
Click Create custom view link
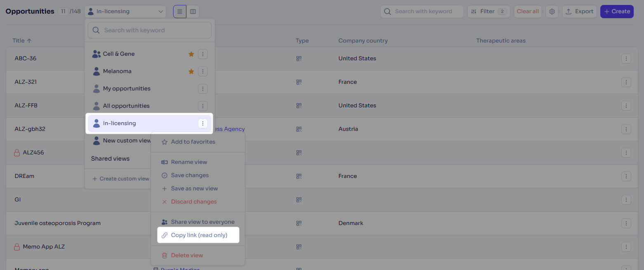[121, 179]
